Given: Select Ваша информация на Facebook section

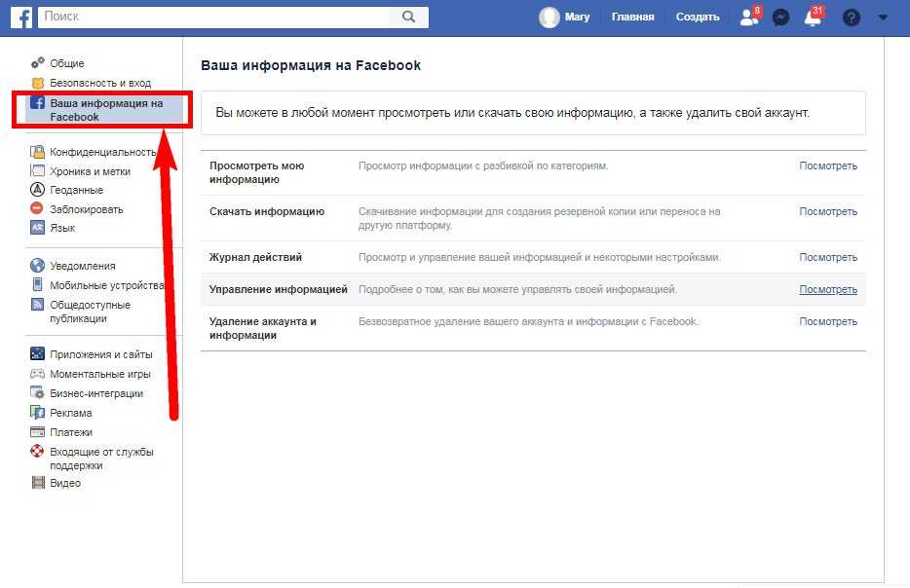Looking at the screenshot, I should 106,110.
